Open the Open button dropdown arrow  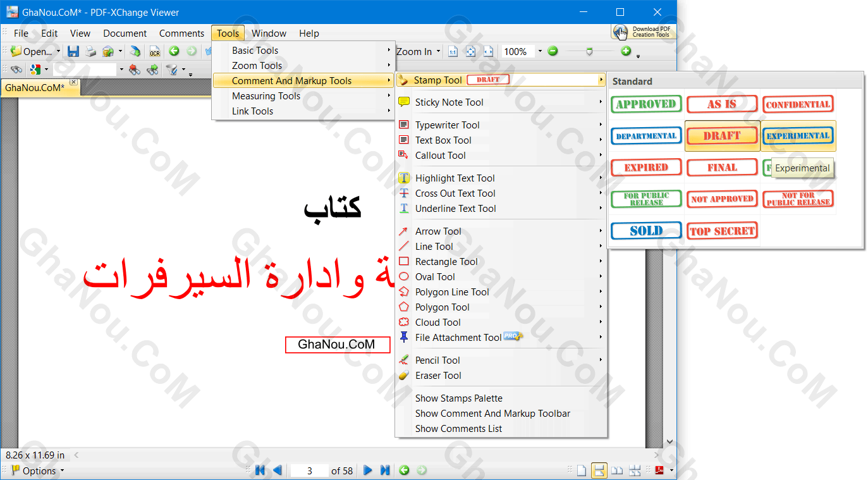point(58,52)
